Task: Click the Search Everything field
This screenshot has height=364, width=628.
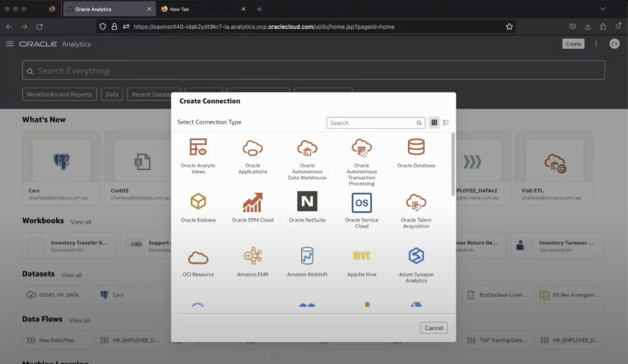Action: click(313, 71)
